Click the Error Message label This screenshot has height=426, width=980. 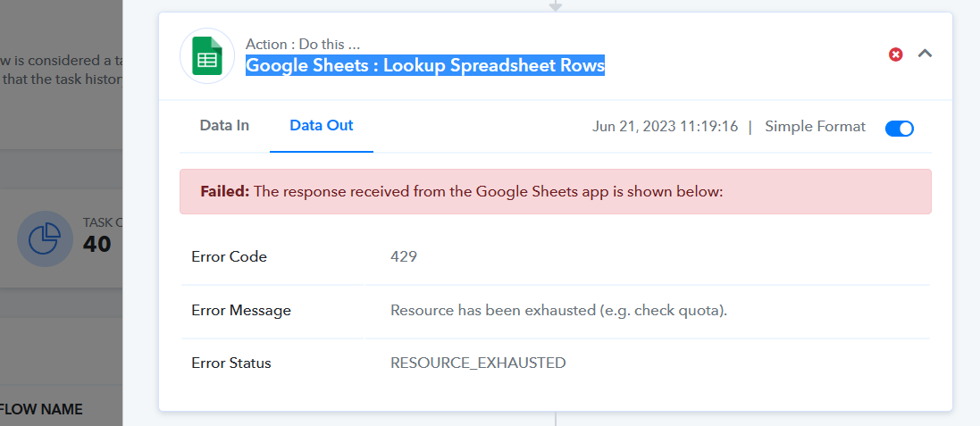(241, 311)
